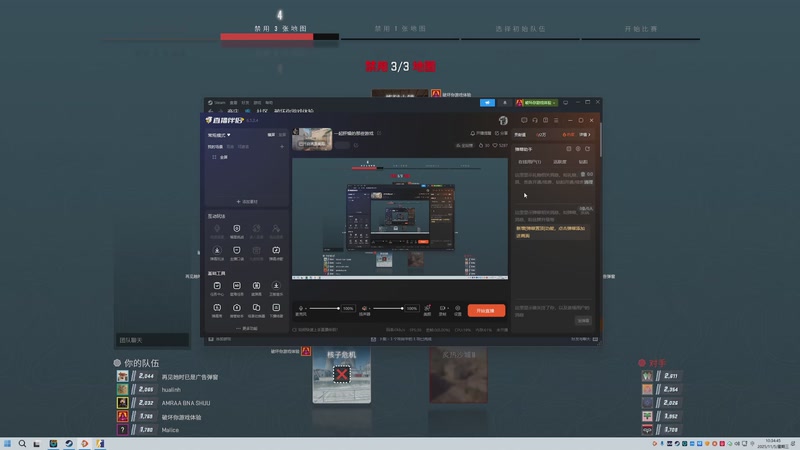Click the 弹幕玩法 interactive icon
Screen dimensions: 800x450
pyautogui.click(x=217, y=251)
